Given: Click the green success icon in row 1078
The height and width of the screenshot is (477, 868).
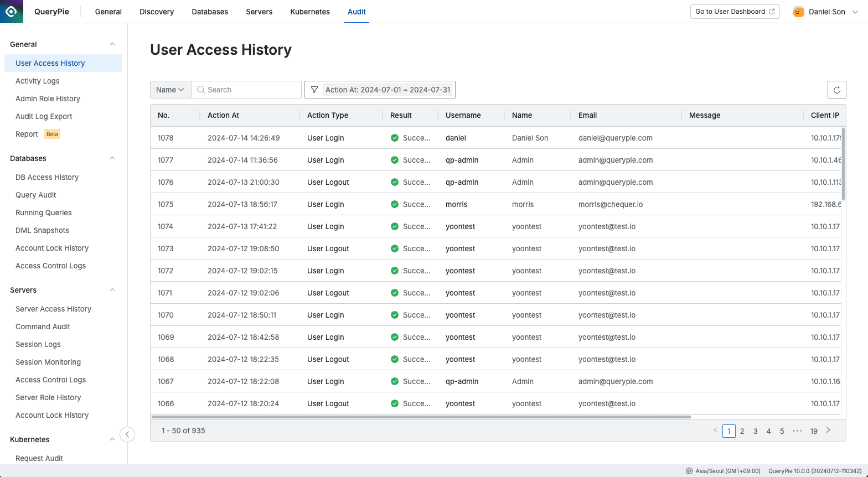Looking at the screenshot, I should 395,138.
